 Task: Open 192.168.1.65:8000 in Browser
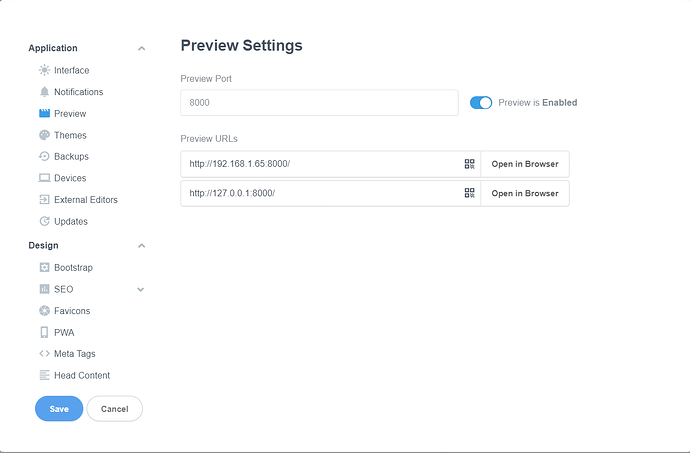click(525, 164)
